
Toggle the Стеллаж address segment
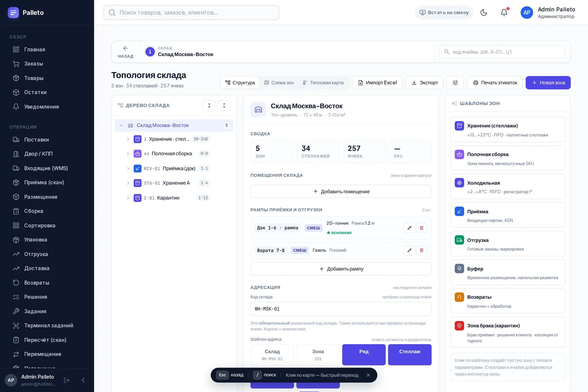[410, 355]
